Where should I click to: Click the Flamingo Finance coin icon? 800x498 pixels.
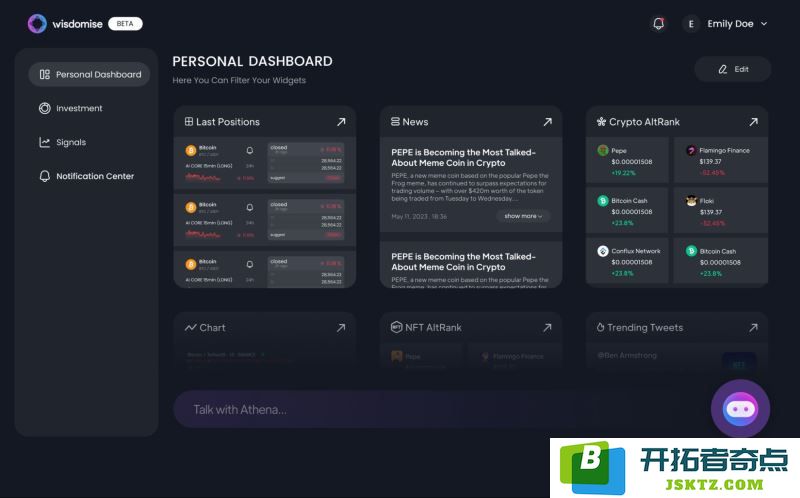(x=691, y=150)
